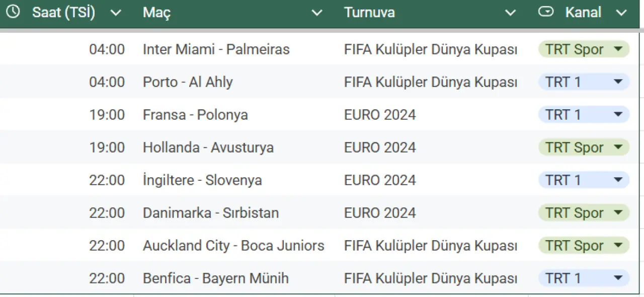The width and height of the screenshot is (644, 297).
Task: Open TRT 1 dropdown for Porto - Al Ahly
Action: [618, 82]
